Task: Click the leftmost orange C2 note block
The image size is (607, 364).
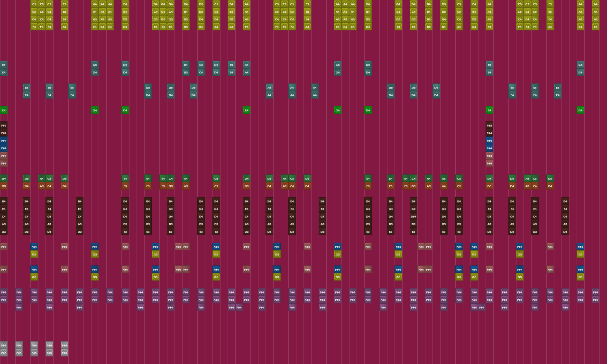Action: click(216, 186)
